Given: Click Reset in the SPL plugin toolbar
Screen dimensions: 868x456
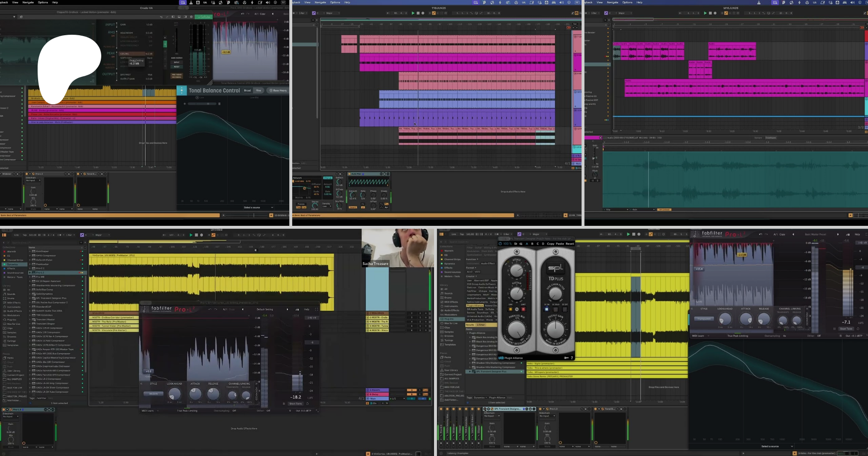Looking at the screenshot, I should pyautogui.click(x=570, y=244).
